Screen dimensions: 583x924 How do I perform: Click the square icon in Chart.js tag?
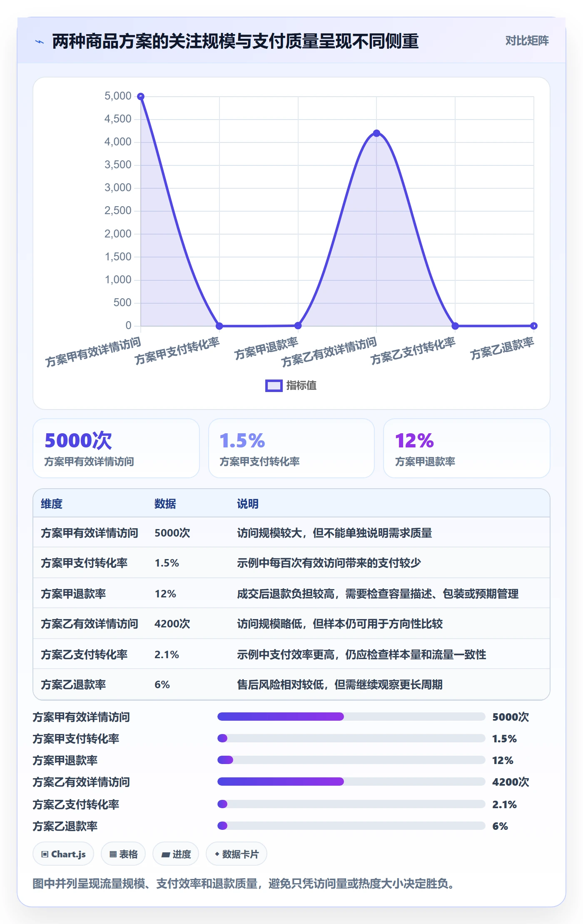click(x=45, y=854)
